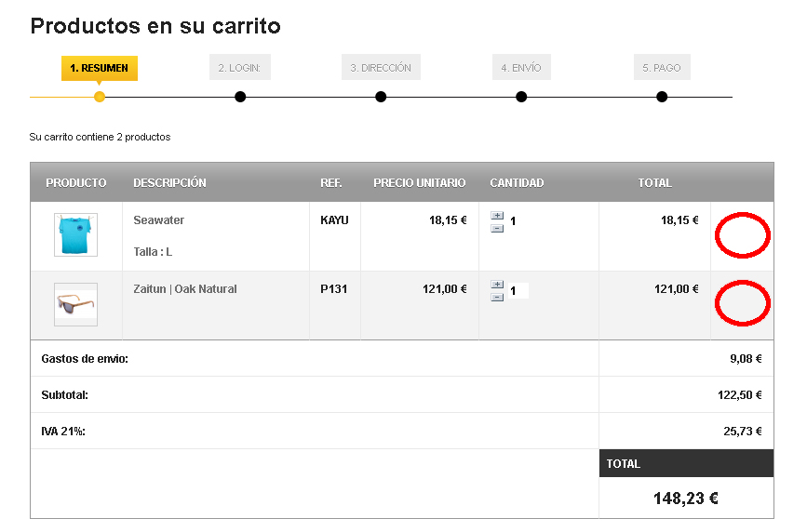Image resolution: width=807 pixels, height=532 pixels.
Task: Click plus icon for Zaitun Oak Natural
Action: pyautogui.click(x=497, y=285)
